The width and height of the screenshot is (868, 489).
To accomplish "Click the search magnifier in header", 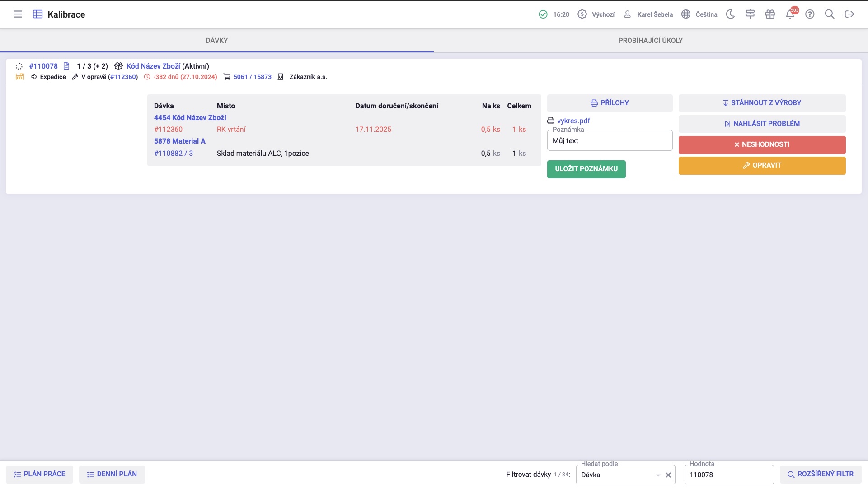I will point(830,14).
